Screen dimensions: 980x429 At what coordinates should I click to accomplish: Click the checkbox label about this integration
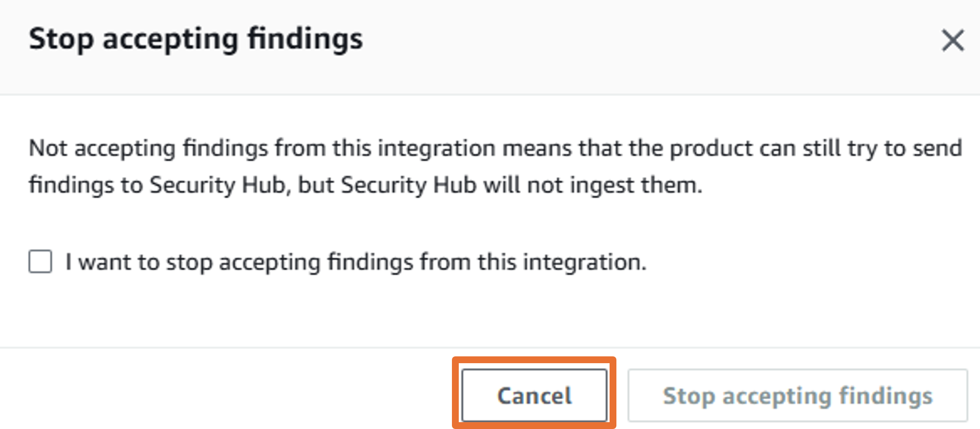click(x=356, y=262)
